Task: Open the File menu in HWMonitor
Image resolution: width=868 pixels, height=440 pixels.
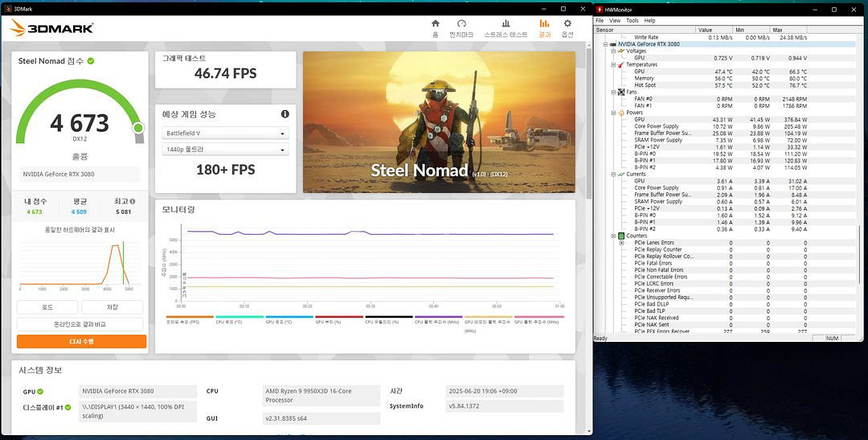Action: click(x=600, y=20)
